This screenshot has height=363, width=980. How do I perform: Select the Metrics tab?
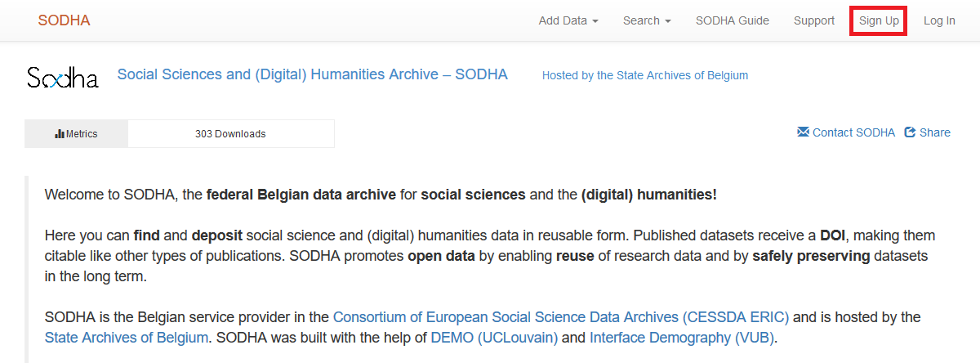coord(76,134)
